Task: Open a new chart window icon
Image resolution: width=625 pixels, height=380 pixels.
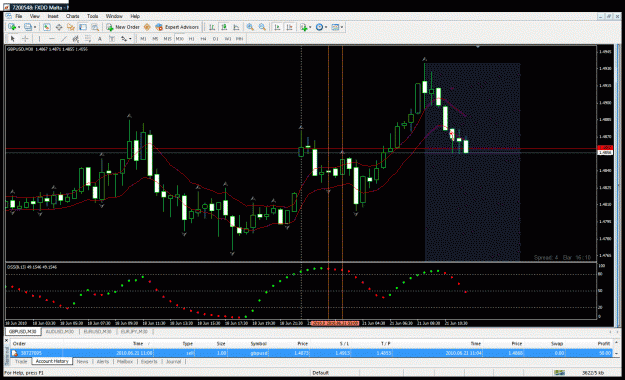Action: (x=12, y=27)
